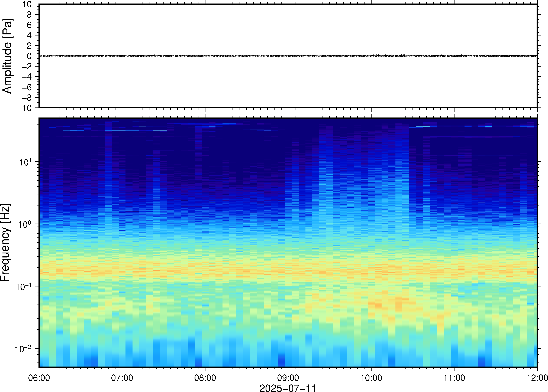
Task: Click the 10⁻² frequency tick label
Action: click(23, 349)
